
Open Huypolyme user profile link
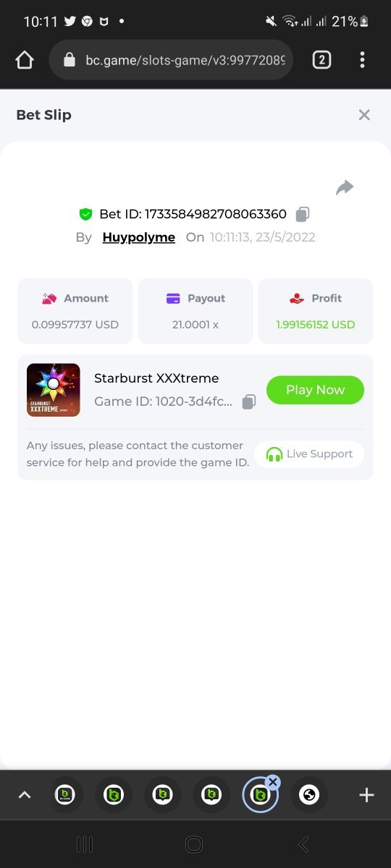coord(139,237)
